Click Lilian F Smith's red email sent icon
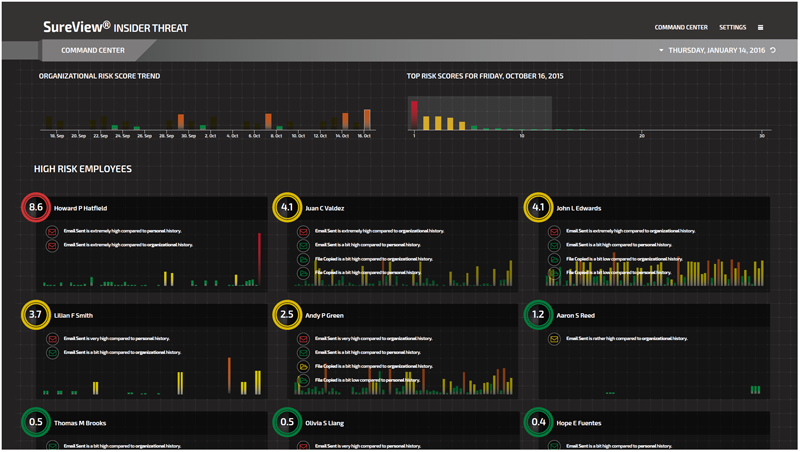800x452 pixels. [52, 339]
